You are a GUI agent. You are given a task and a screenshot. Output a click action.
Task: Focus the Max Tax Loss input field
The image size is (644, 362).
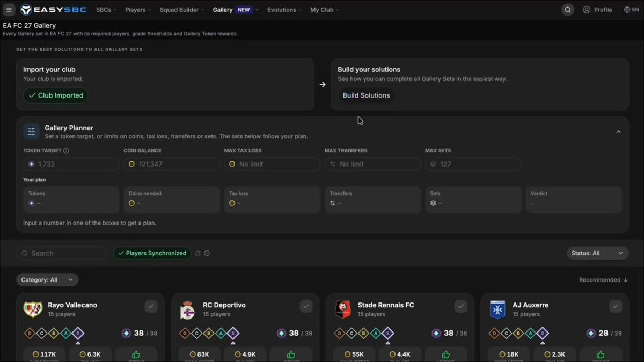[272, 164]
